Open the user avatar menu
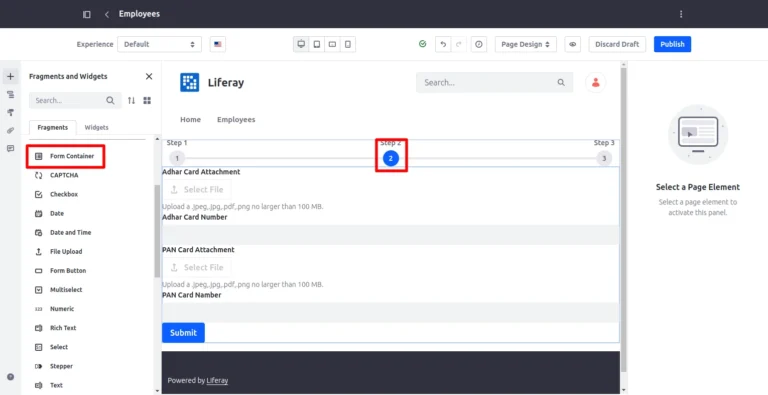This screenshot has width=768, height=395. click(596, 82)
